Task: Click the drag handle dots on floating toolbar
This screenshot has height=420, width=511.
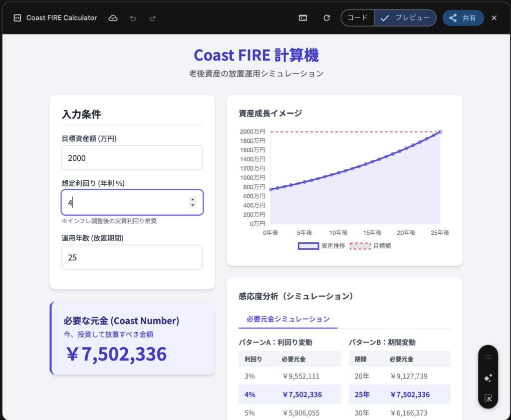Action: [488, 357]
